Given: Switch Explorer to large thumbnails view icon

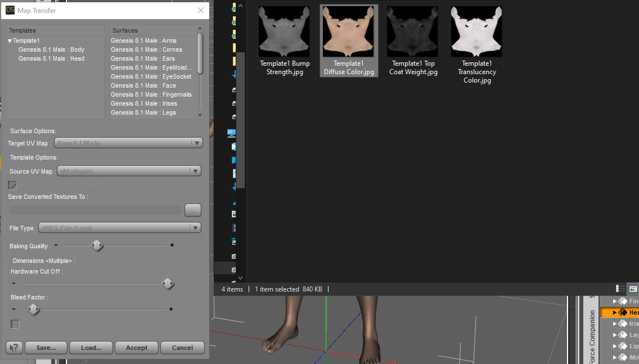Looking at the screenshot, I should [633, 289].
